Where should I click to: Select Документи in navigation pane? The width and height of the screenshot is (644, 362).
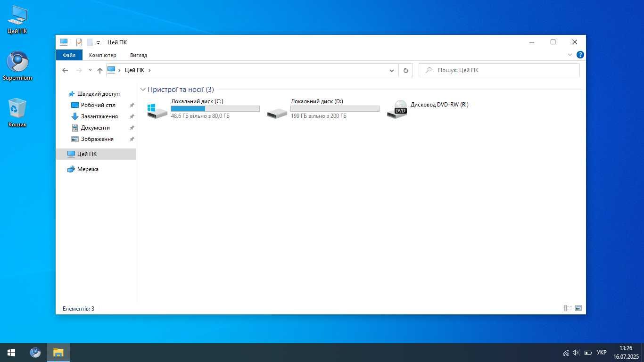point(95,128)
